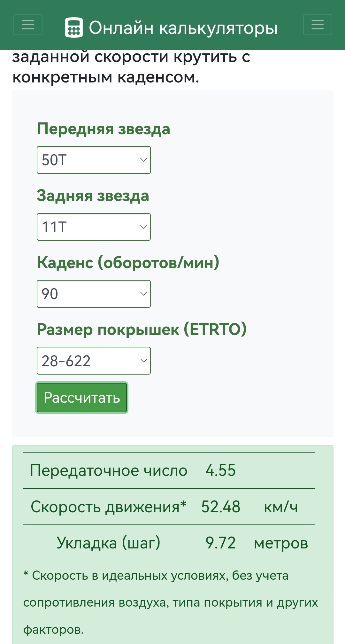345x644 pixels.
Task: Click the Передаточное число row label
Action: pos(109,470)
